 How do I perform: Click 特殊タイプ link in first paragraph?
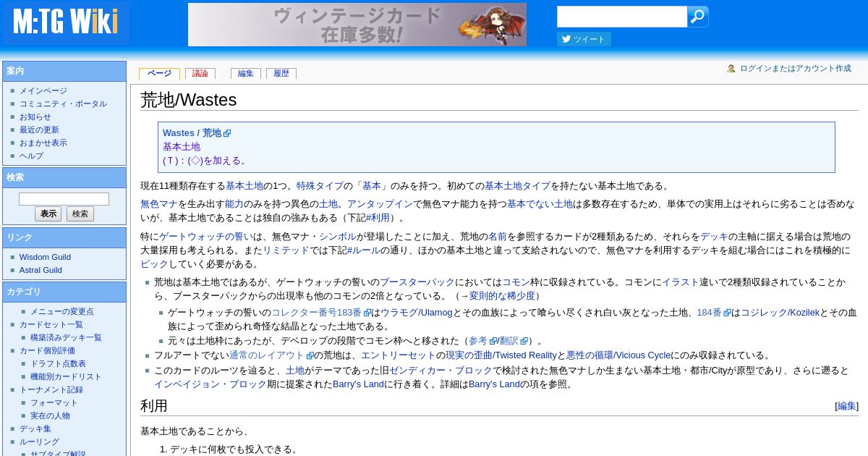pyautogui.click(x=320, y=186)
